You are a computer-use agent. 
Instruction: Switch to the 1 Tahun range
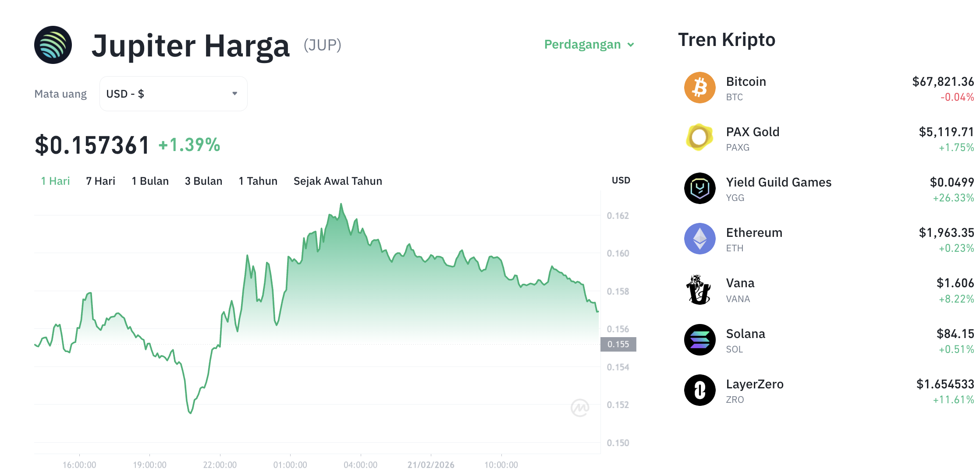258,181
